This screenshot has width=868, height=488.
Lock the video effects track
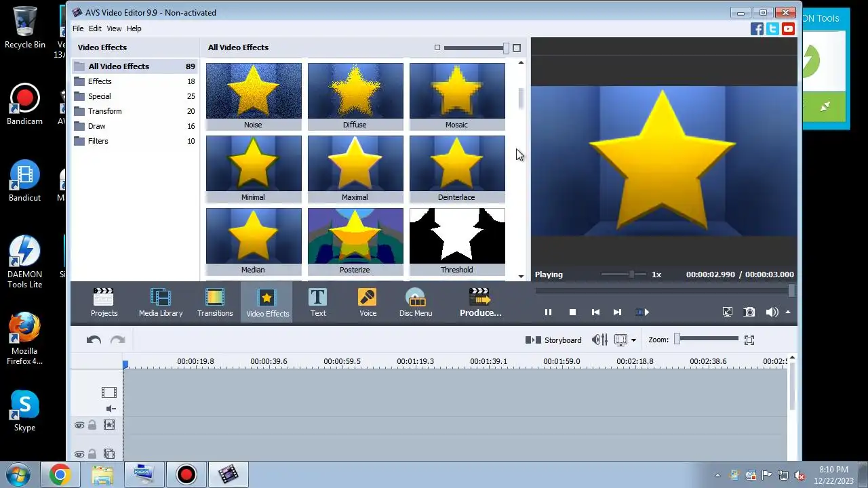pos(92,426)
